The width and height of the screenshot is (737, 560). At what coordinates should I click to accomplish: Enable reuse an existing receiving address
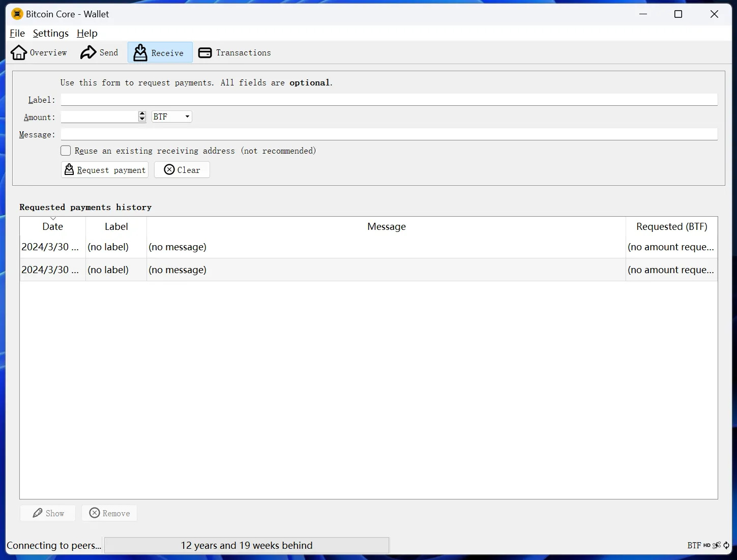66,151
